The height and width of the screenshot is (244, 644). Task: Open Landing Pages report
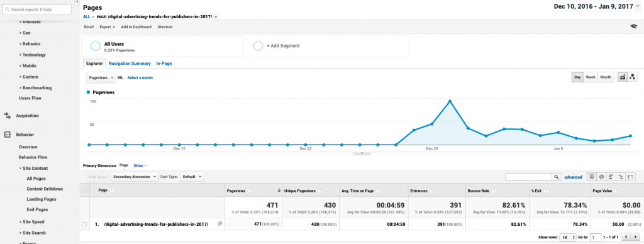point(42,199)
